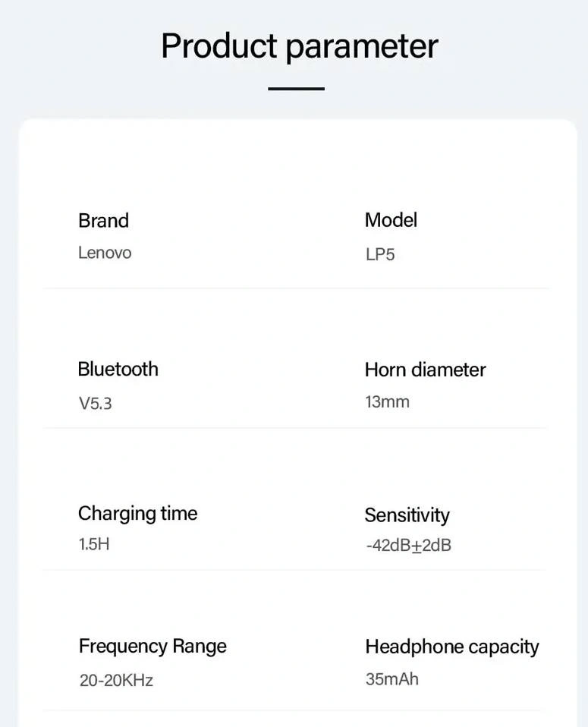Image resolution: width=588 pixels, height=727 pixels.
Task: Click the LP5 model value
Action: 380,254
